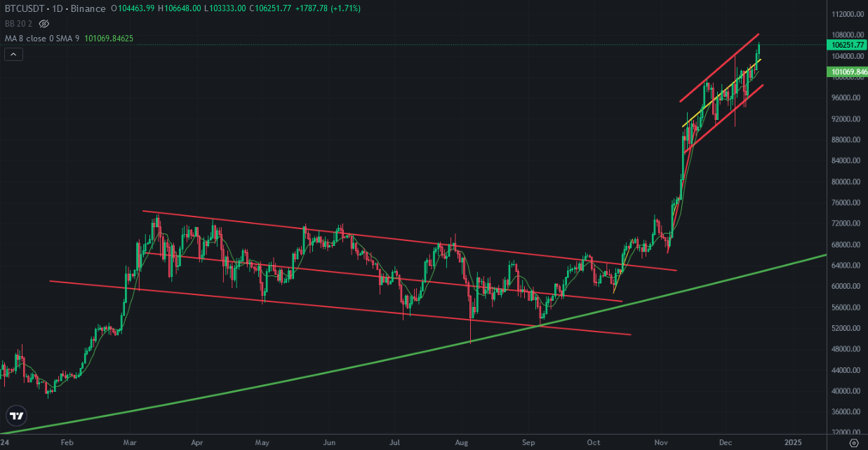Click the 2025 label on the time axis
The height and width of the screenshot is (450, 868).
[793, 443]
